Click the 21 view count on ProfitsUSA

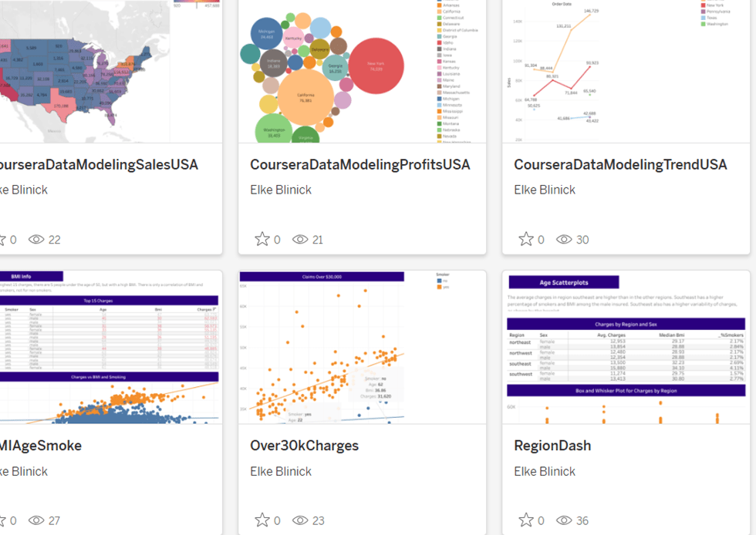tap(318, 240)
